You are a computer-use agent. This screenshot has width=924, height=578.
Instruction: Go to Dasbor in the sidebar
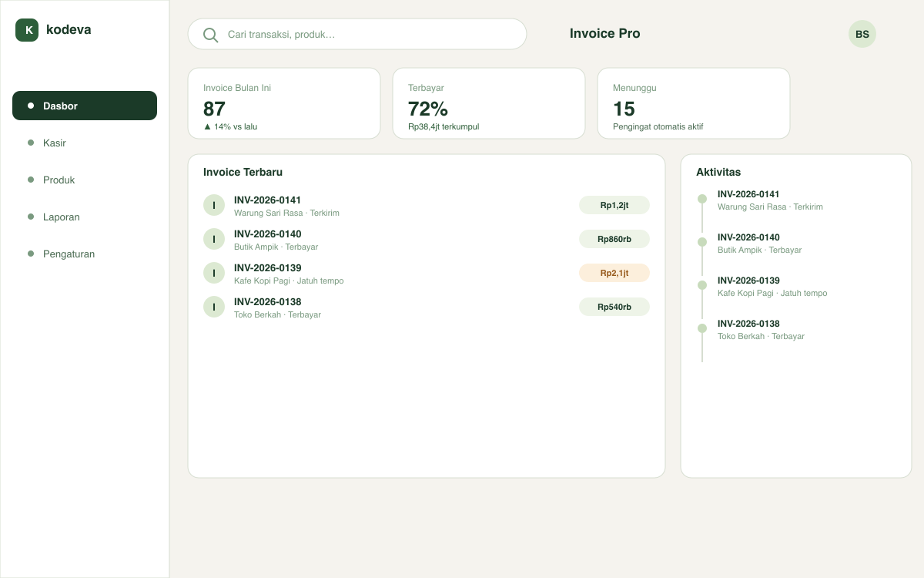[85, 106]
